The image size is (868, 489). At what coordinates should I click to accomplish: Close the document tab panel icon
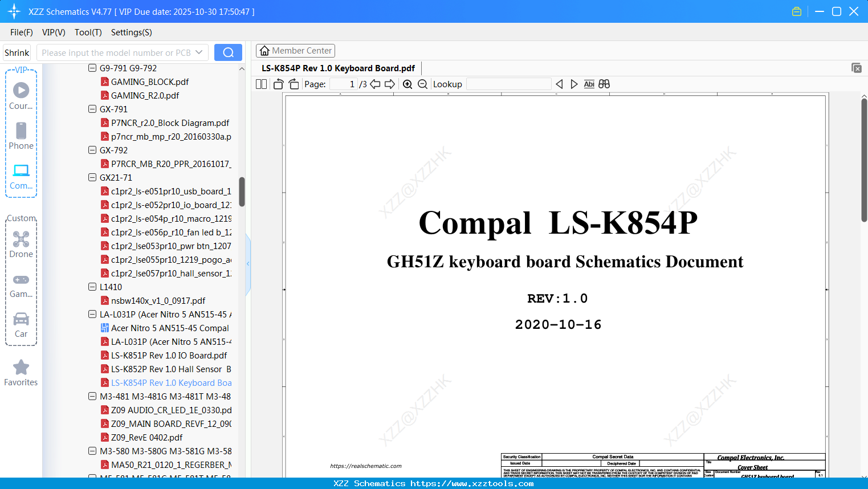[857, 68]
